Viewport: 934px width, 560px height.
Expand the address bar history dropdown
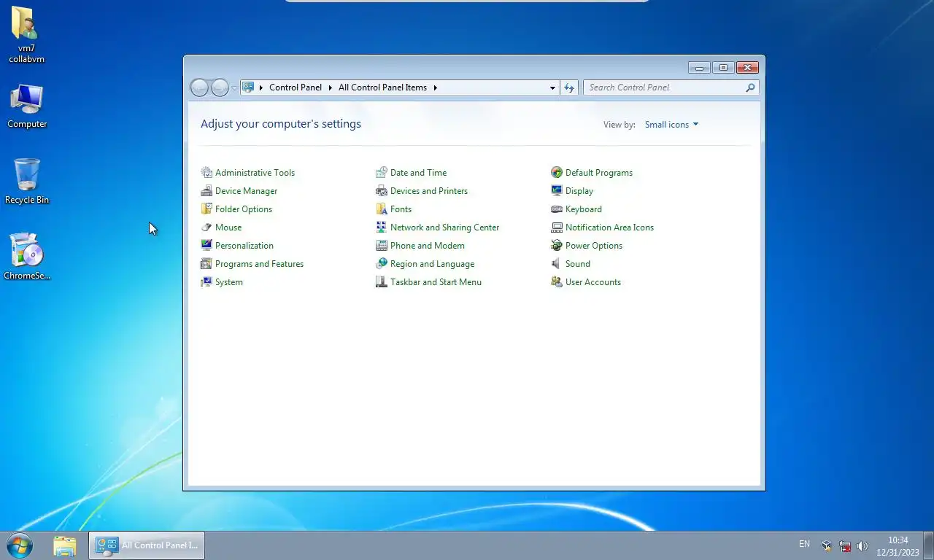click(x=552, y=87)
